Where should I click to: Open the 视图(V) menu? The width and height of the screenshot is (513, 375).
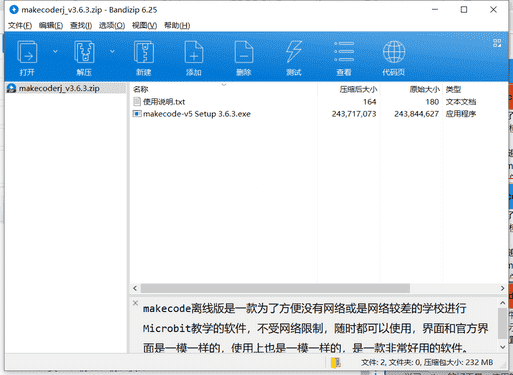[x=144, y=25]
